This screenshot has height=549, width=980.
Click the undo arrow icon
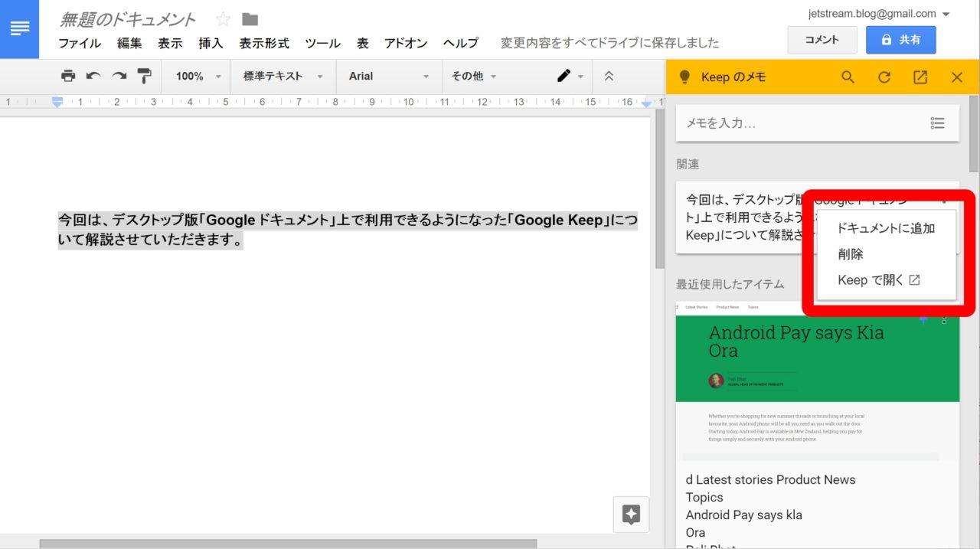(93, 76)
